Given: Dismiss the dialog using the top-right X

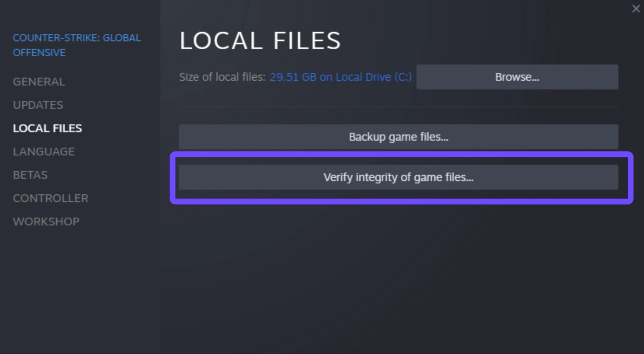Looking at the screenshot, I should click(x=636, y=9).
